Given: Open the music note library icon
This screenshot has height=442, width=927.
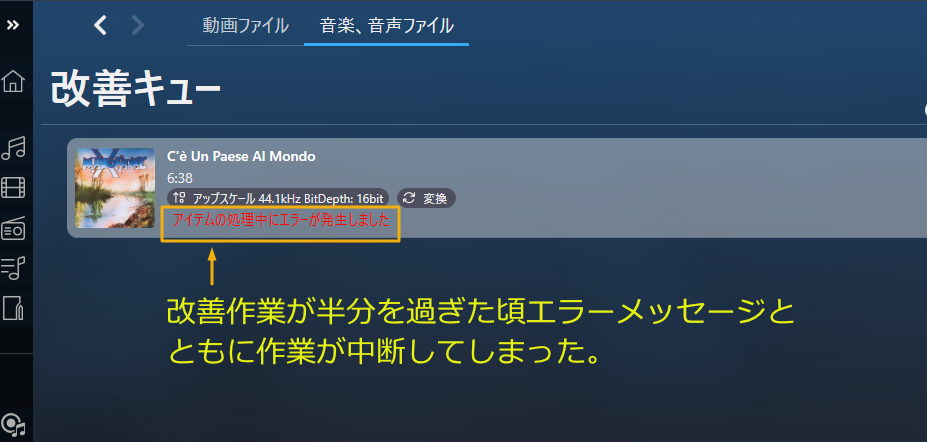Looking at the screenshot, I should [13, 148].
